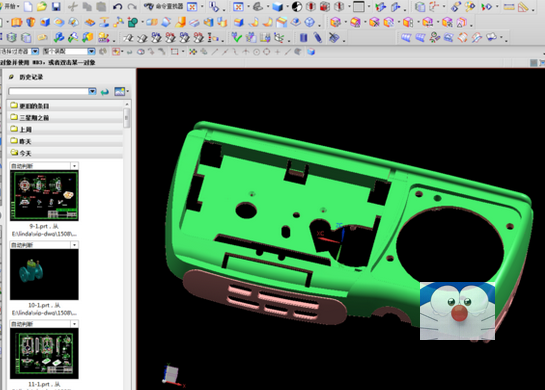Toggle arc center snap point option

pos(256,52)
